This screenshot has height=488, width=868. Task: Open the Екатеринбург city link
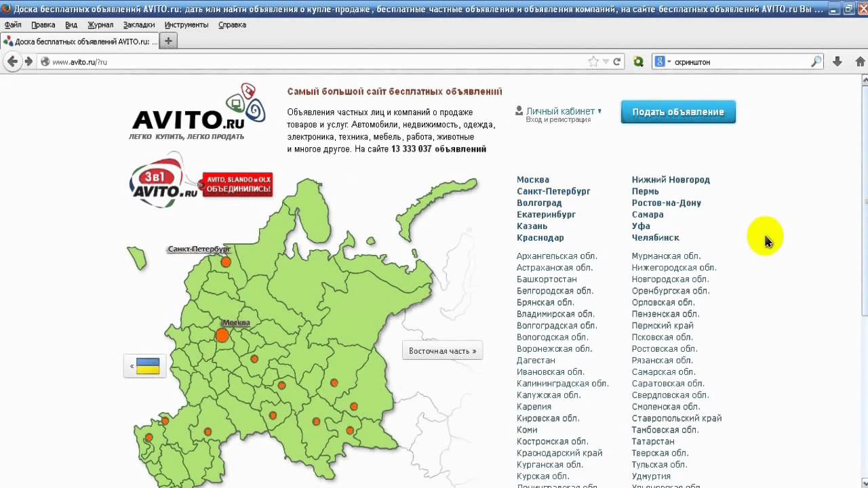[546, 214]
